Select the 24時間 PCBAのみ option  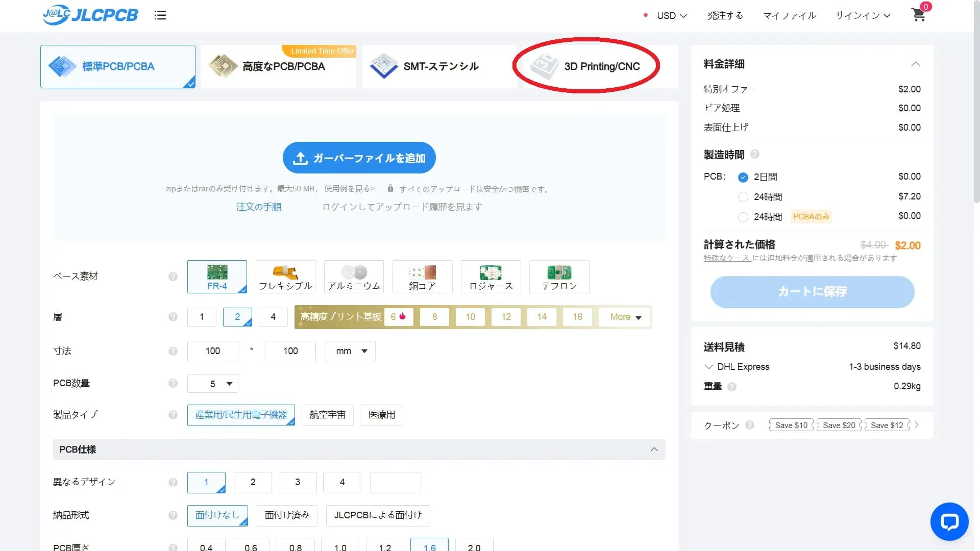point(743,217)
